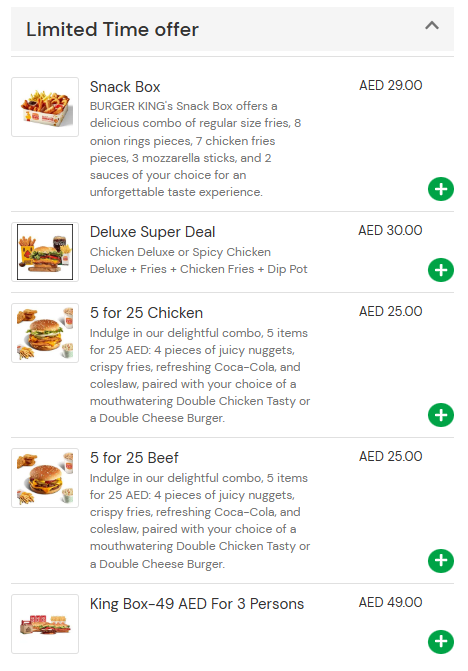Open the Snack Box product thumbnail
The height and width of the screenshot is (671, 468).
(x=45, y=107)
